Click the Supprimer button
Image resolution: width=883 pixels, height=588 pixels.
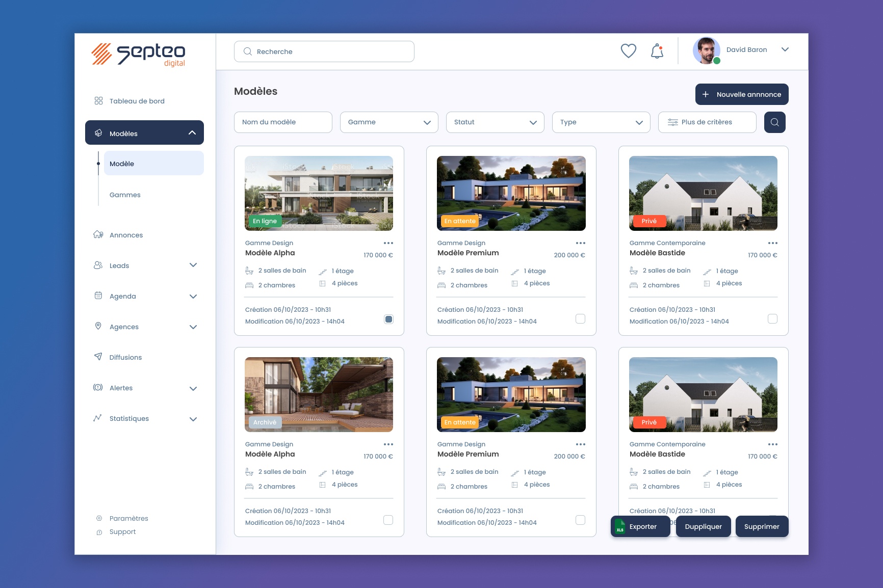(x=762, y=526)
